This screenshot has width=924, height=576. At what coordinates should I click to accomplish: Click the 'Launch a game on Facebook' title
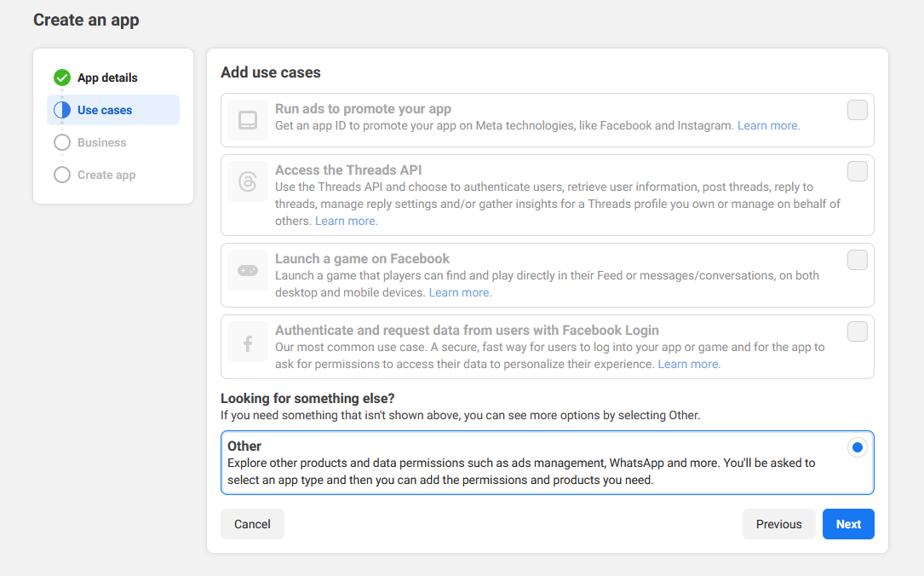tap(362, 259)
